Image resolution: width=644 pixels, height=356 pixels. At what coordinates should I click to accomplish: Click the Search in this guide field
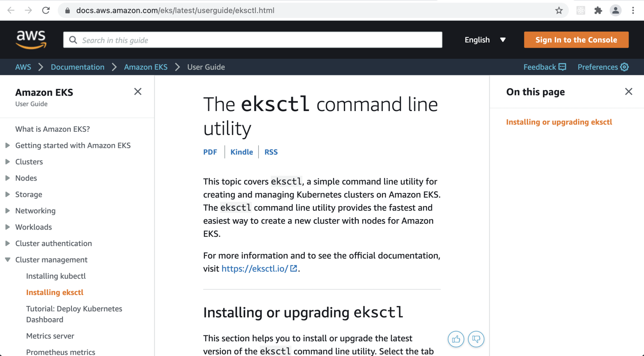pyautogui.click(x=253, y=40)
